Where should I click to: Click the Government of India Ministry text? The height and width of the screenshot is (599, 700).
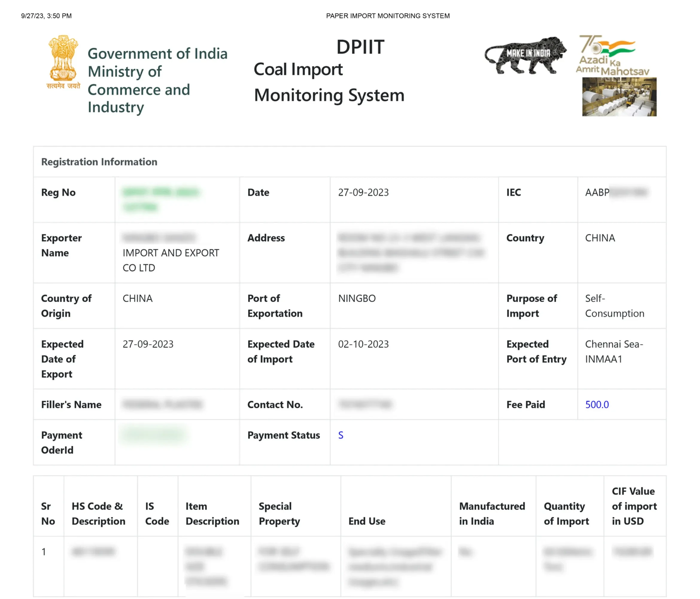coord(157,80)
